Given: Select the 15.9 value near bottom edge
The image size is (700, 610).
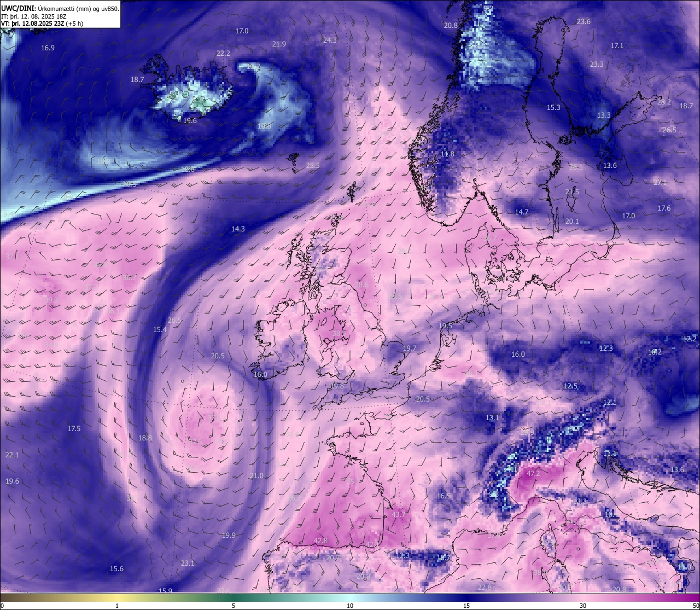Looking at the screenshot, I should pos(165,591).
